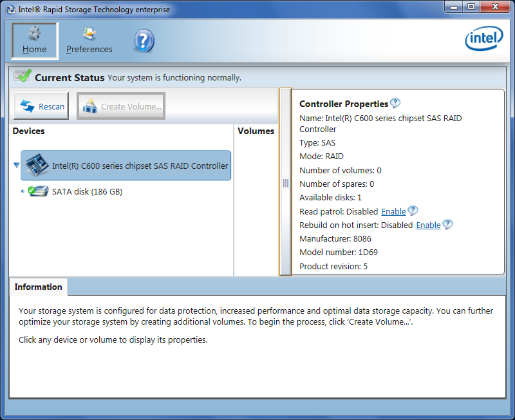The height and width of the screenshot is (420, 515).
Task: Click 'Number of volumes: 0' text
Action: point(341,170)
